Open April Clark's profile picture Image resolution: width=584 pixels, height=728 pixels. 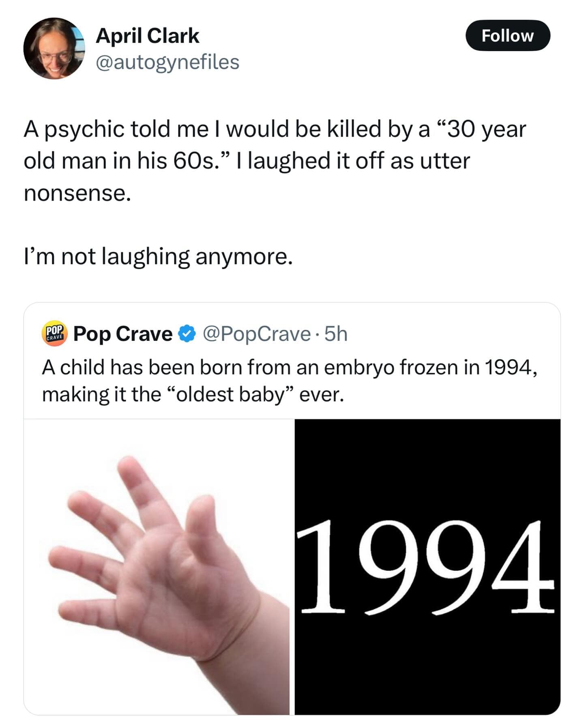tap(54, 48)
